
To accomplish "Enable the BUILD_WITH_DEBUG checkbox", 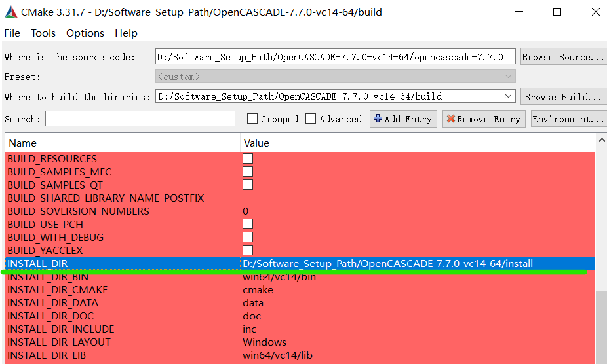I will tap(248, 238).
